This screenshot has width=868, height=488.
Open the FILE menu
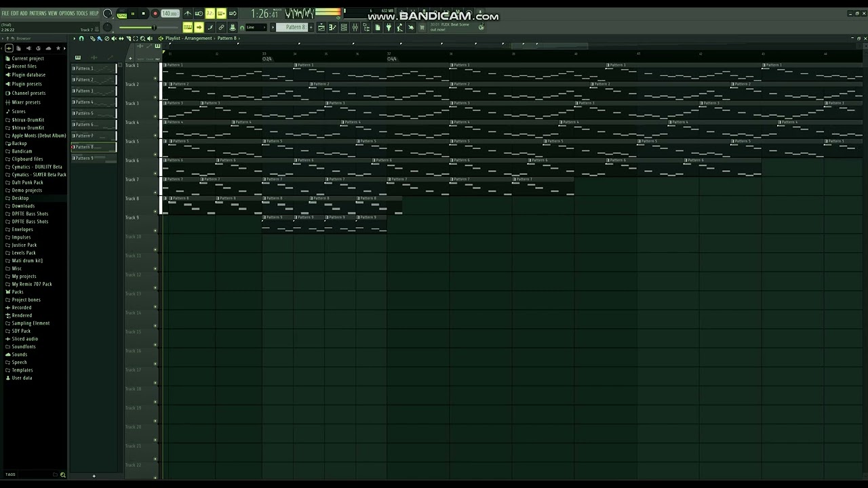(x=5, y=13)
